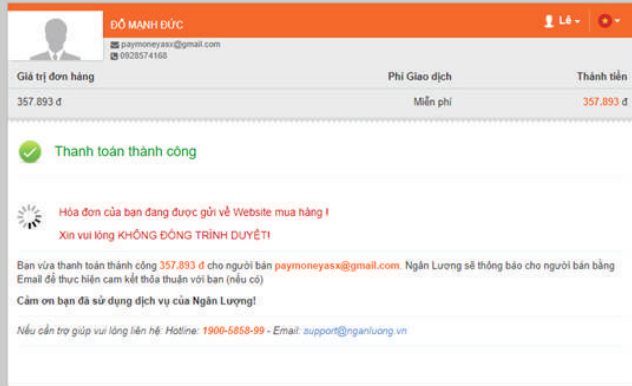Click the gray profile avatar picture
Screen dimensions: 632x386
click(55, 36)
